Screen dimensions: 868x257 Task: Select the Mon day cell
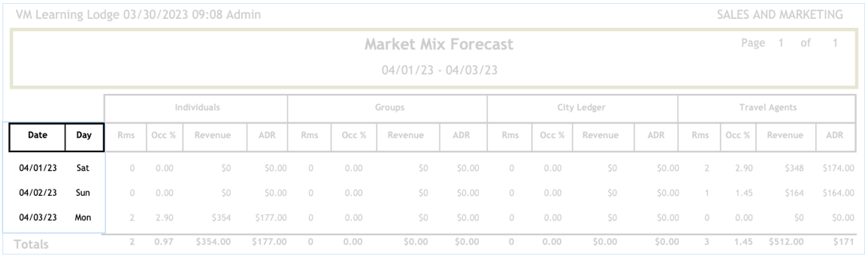(83, 218)
